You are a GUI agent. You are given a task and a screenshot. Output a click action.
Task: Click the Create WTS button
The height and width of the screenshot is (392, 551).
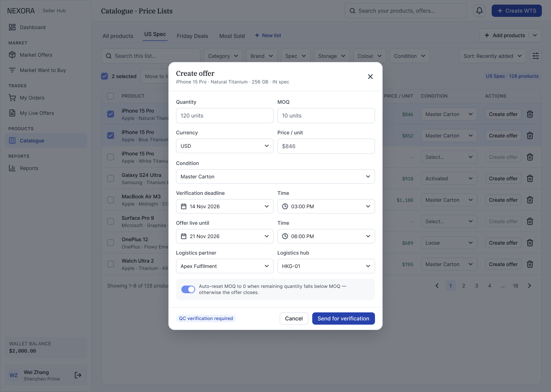point(517,11)
